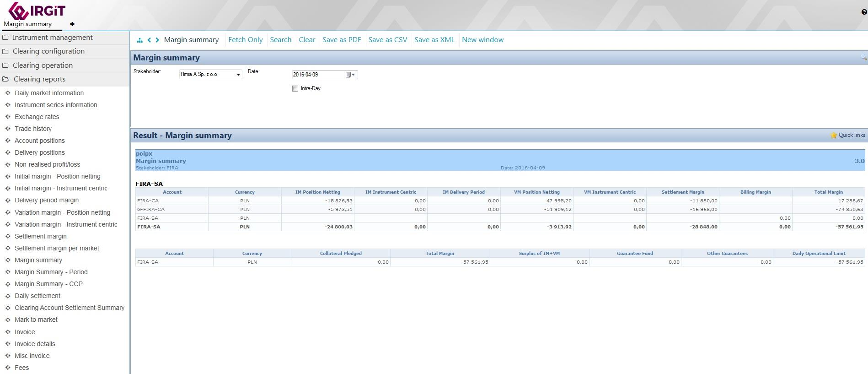The image size is (868, 374).
Task: Click the IRGiT logo
Action: tap(37, 10)
